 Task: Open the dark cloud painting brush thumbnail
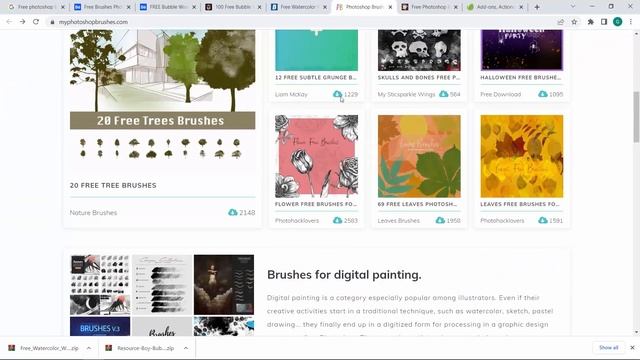224,285
